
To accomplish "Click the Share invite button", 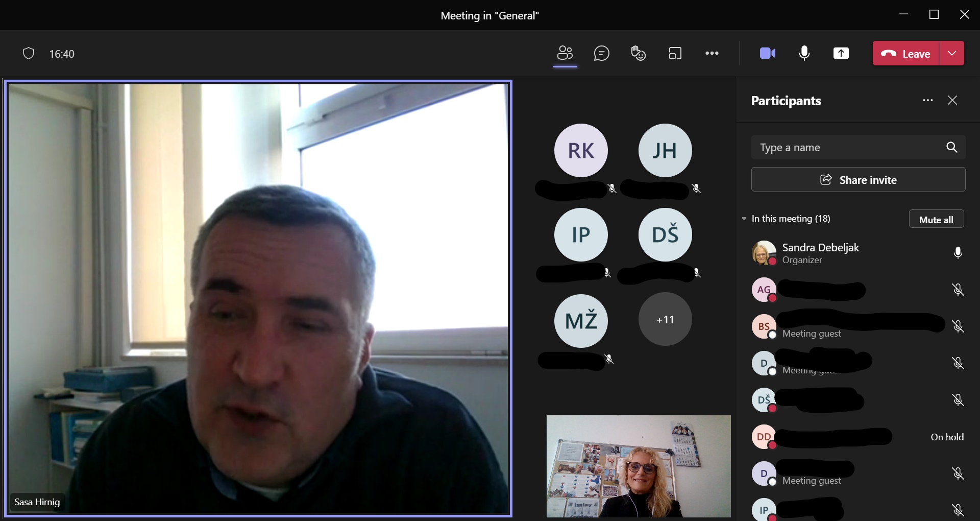I will tap(858, 180).
